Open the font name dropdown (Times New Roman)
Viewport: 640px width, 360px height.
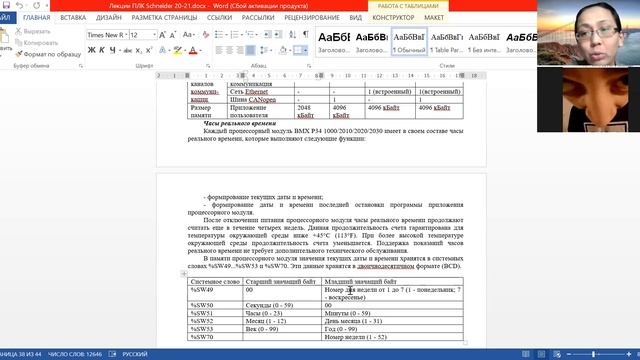[x=126, y=35]
